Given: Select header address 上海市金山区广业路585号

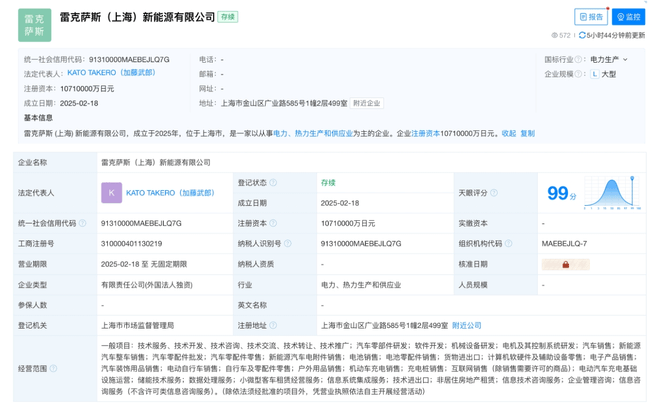Looking at the screenshot, I should (284, 103).
